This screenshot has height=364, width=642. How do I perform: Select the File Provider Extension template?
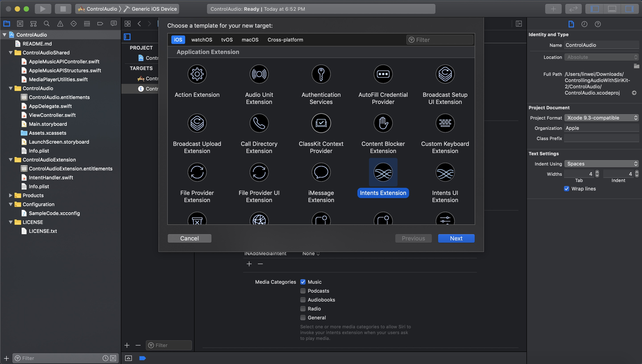tap(197, 184)
